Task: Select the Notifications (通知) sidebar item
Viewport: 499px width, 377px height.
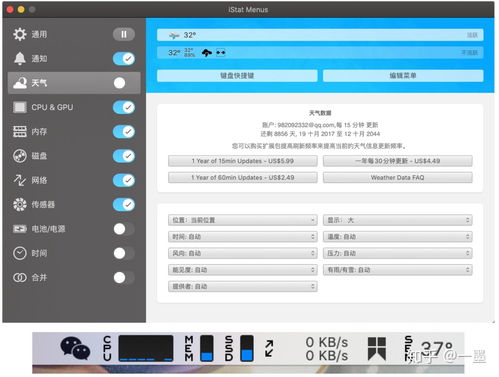Action: (x=74, y=59)
